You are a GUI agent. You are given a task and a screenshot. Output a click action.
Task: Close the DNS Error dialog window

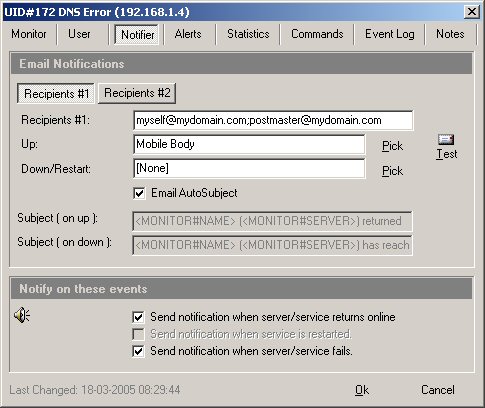pos(472,12)
